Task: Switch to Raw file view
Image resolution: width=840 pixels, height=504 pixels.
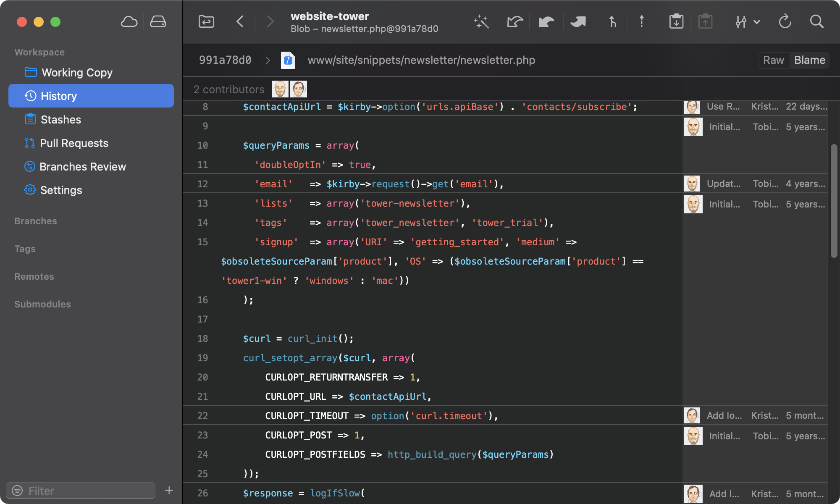Action: (774, 59)
